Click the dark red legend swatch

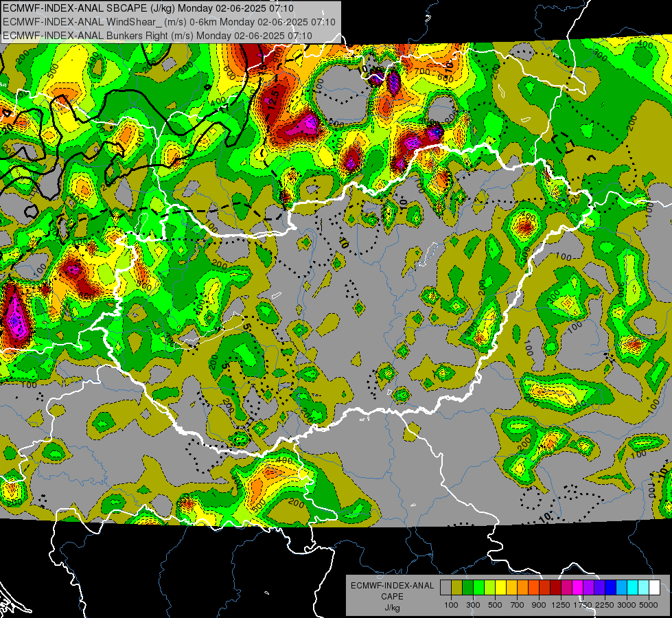pyautogui.click(x=556, y=588)
